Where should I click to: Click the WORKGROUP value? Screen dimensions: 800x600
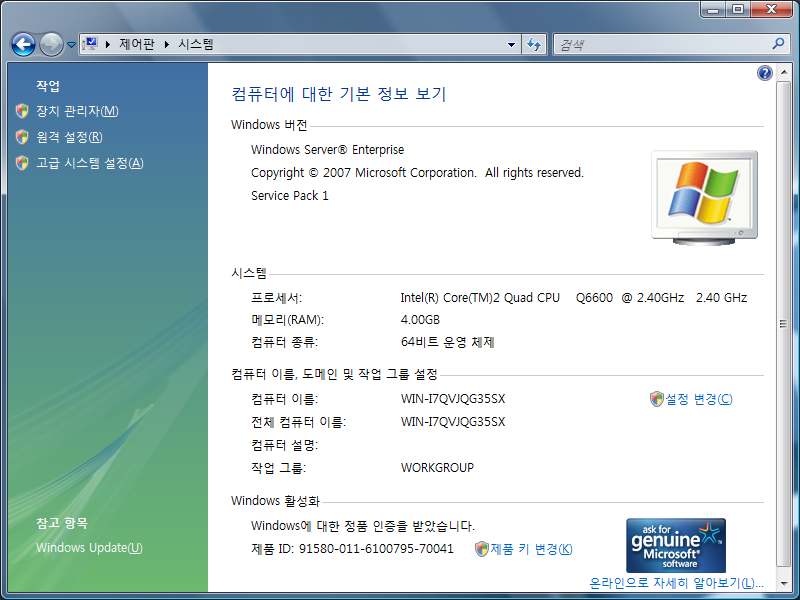(437, 468)
